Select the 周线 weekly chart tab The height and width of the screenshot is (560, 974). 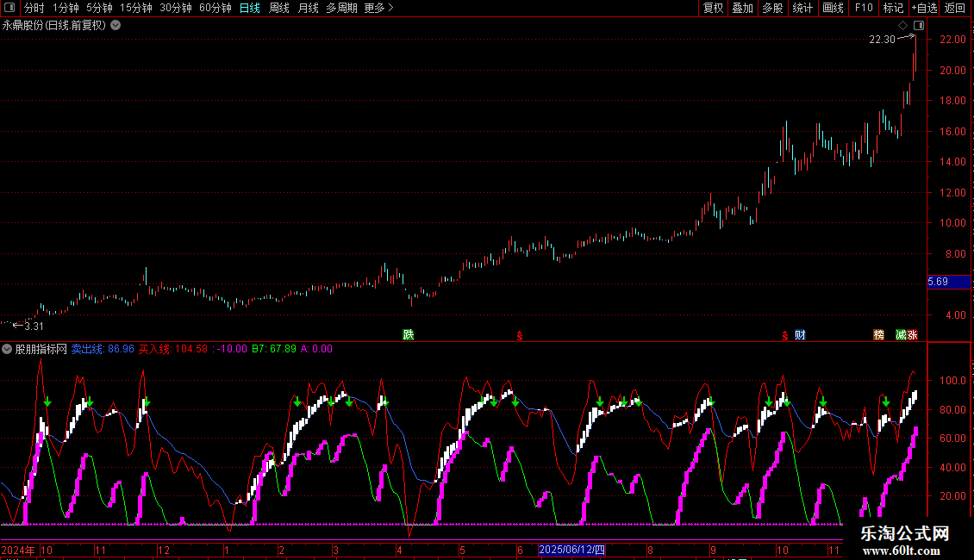click(279, 8)
